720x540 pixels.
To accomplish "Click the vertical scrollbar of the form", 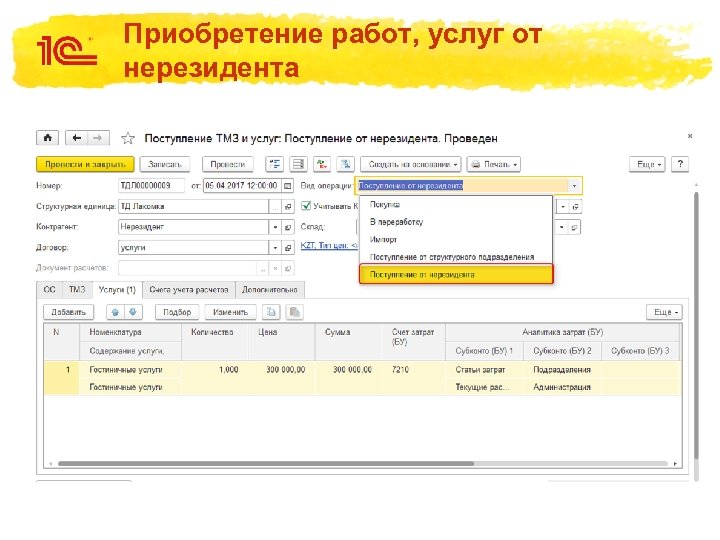I will [x=696, y=325].
